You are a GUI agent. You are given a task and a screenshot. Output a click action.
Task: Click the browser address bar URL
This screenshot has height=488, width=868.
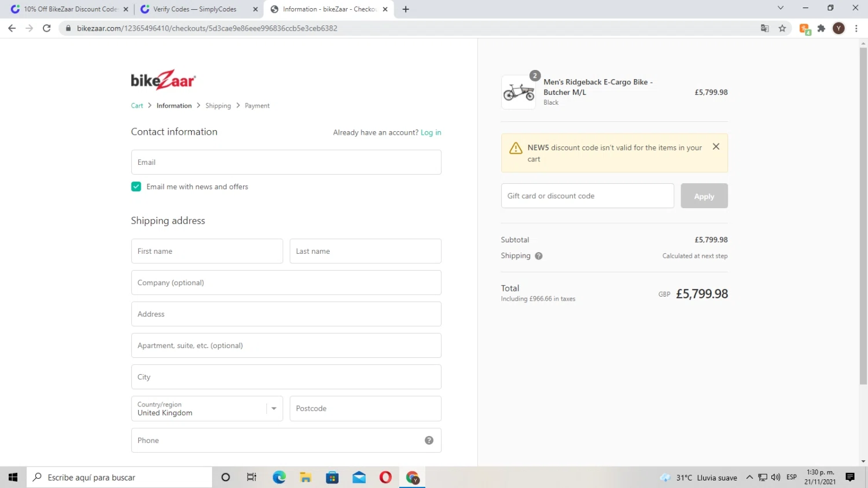coord(207,28)
